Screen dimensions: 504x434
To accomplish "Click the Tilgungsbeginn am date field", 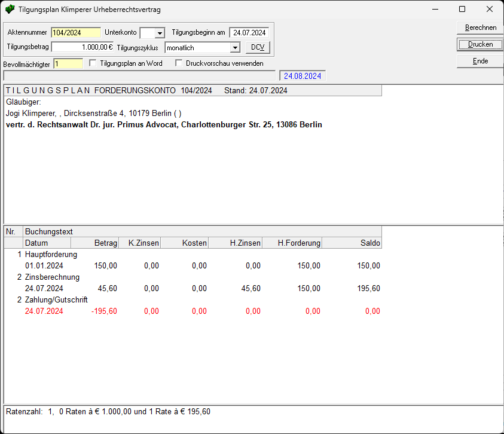I will (249, 33).
